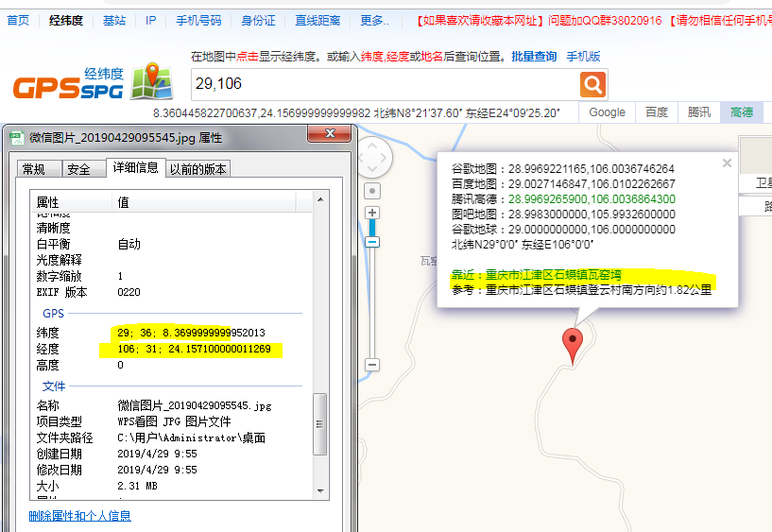772x532 pixels.
Task: Click the 靠近 address line in popup
Action: pos(536,275)
